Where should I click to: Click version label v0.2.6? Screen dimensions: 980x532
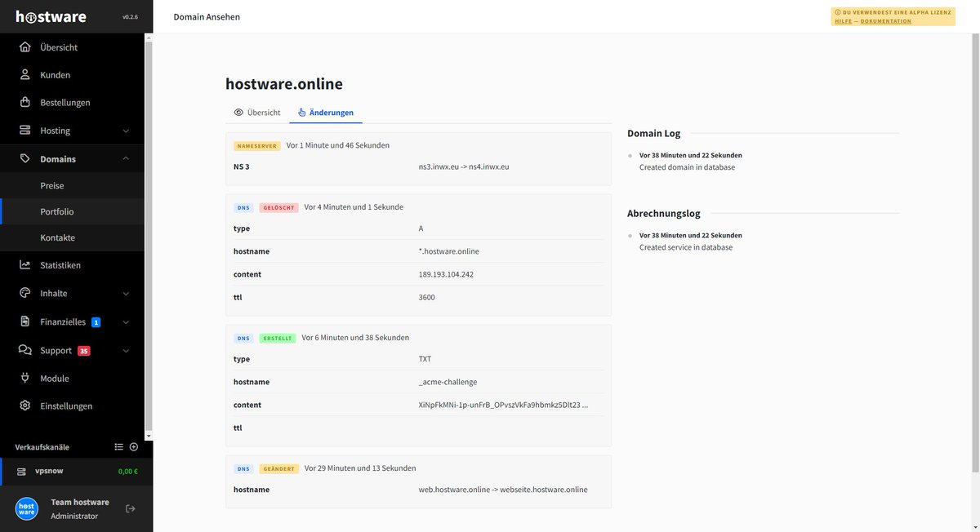click(131, 16)
